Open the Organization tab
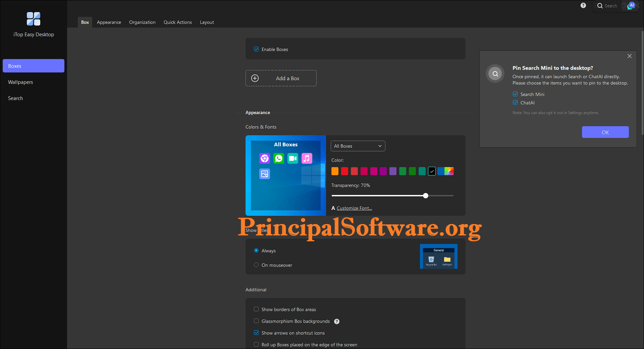Image resolution: width=644 pixels, height=349 pixels. coord(142,22)
